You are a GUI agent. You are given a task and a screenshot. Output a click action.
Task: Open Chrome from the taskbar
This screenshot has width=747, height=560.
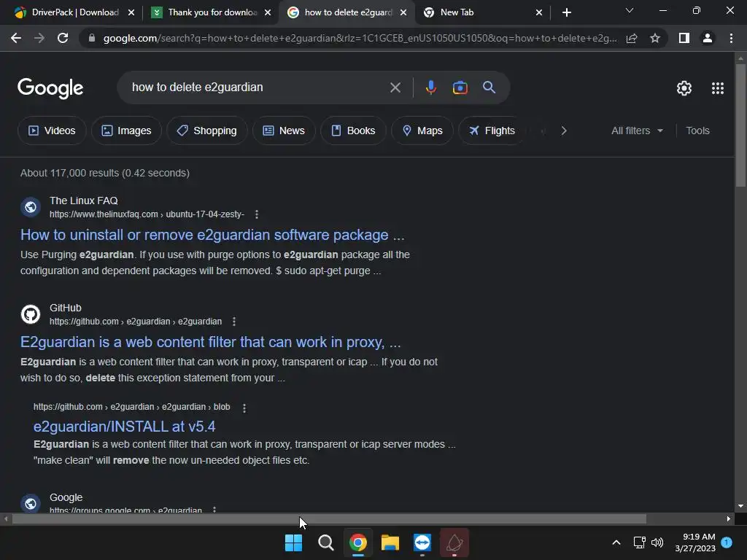point(357,542)
